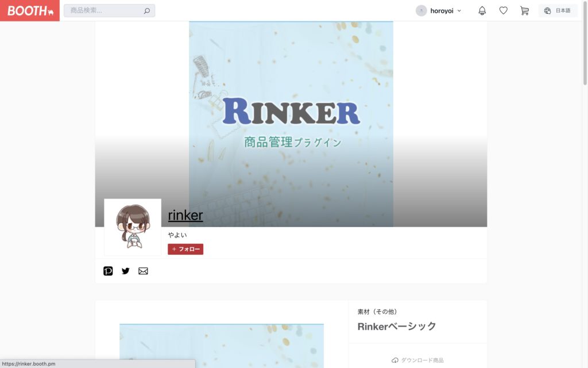Viewport: 588px width, 368px height.
Task: Open the shopping cart
Action: [x=524, y=10]
